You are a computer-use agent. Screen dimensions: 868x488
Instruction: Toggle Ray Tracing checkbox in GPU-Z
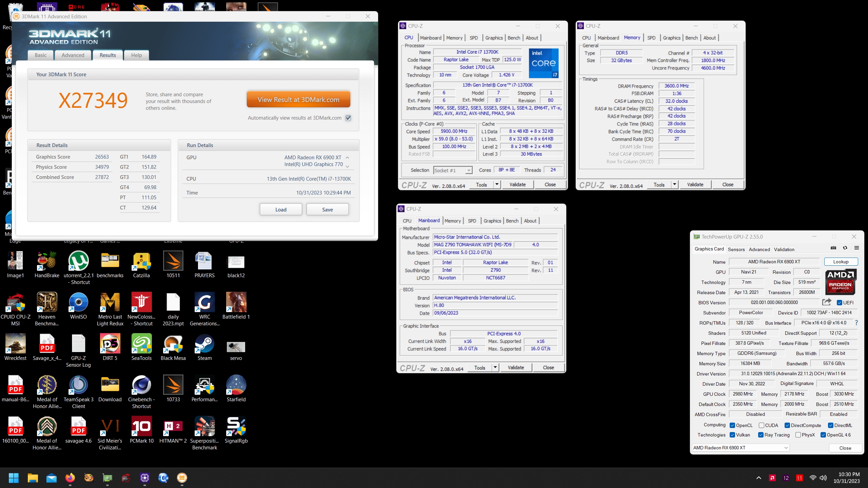[x=761, y=435]
